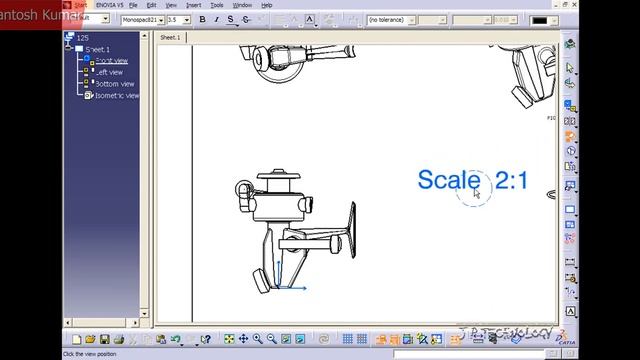Zoom In with magnifier plus icon
Screen dimensions: 640x360
(258, 339)
